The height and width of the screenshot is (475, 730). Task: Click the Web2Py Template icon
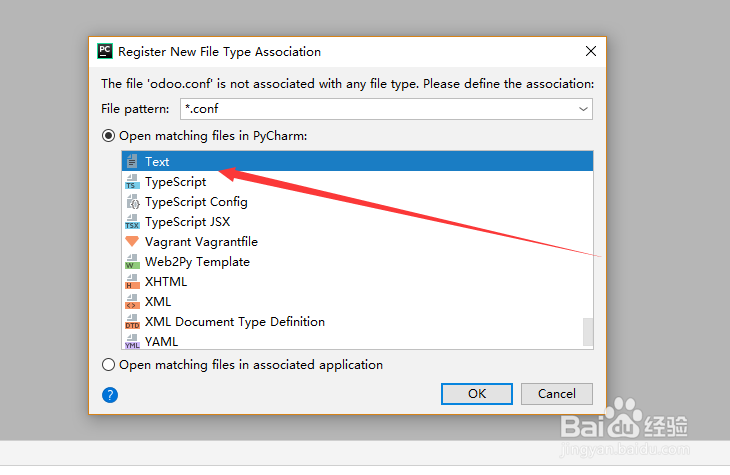(132, 262)
